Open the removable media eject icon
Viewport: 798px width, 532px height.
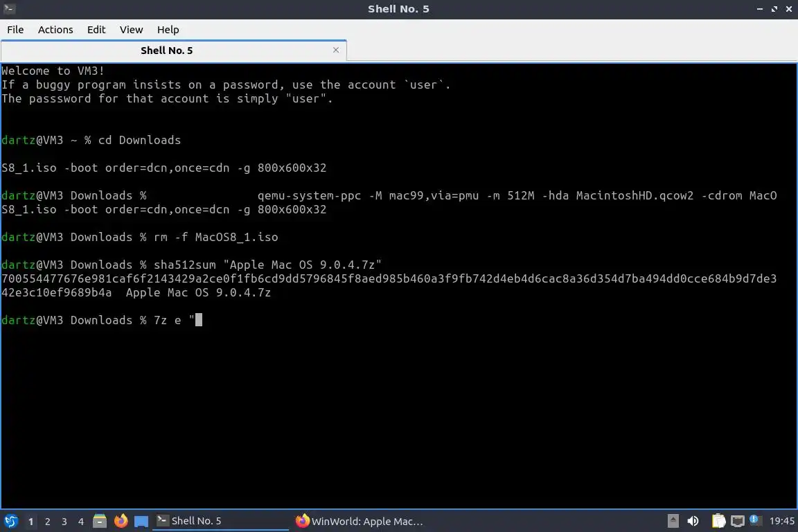click(673, 521)
